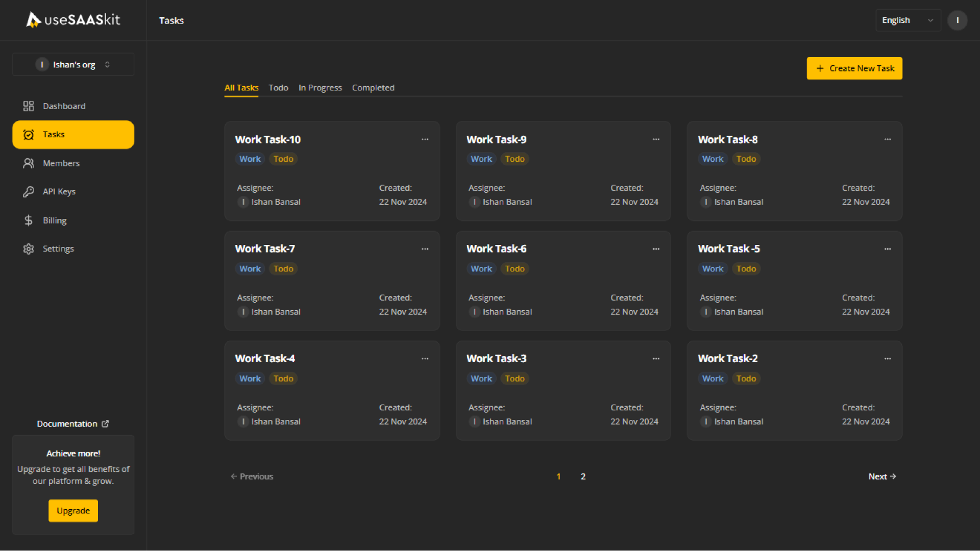The image size is (980, 551).
Task: Click the Settings gear icon
Action: point(29,249)
